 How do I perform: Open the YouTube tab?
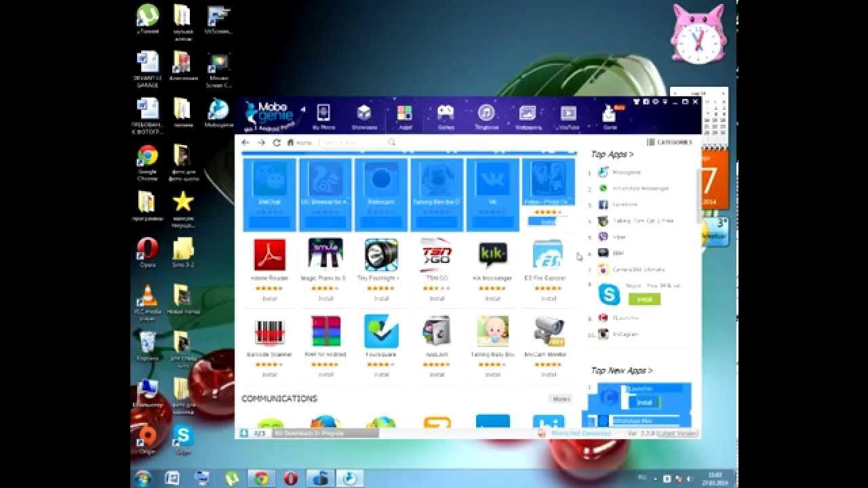coord(568,117)
